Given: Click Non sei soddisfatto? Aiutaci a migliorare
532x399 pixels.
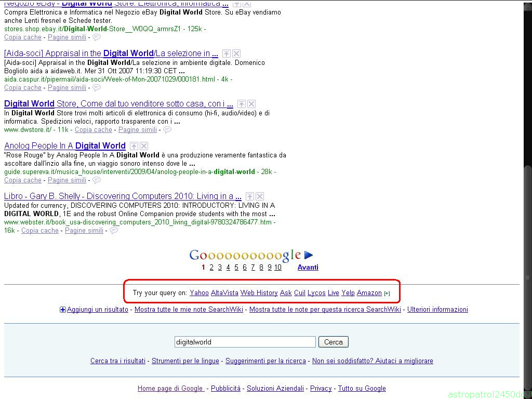Looking at the screenshot, I should coord(373,361).
